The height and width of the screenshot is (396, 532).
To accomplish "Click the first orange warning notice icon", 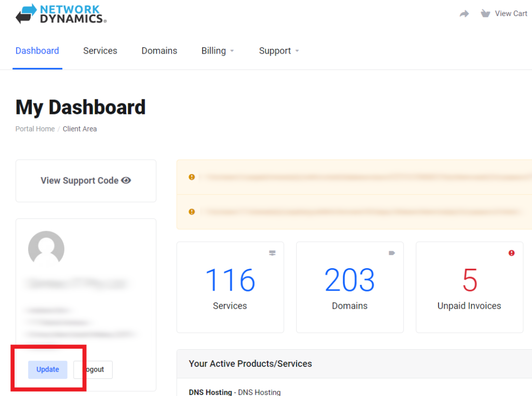I will click(192, 177).
